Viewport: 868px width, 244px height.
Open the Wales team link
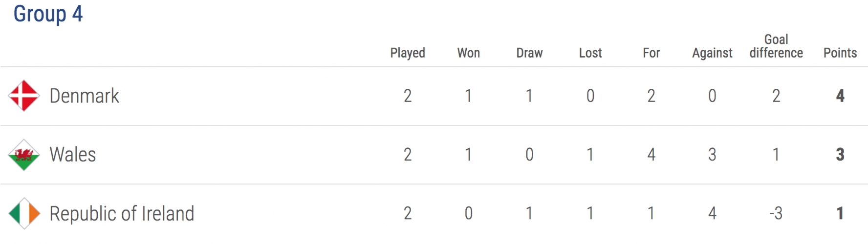(x=73, y=155)
